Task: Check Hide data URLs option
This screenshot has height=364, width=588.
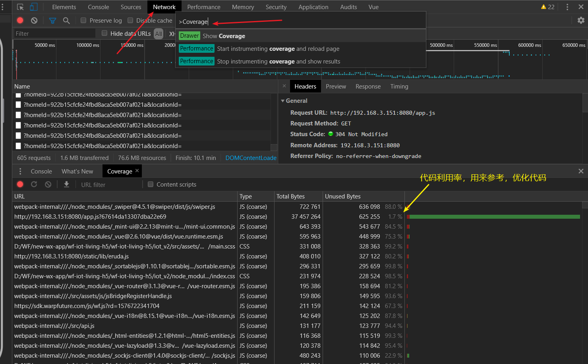Action: point(104,33)
